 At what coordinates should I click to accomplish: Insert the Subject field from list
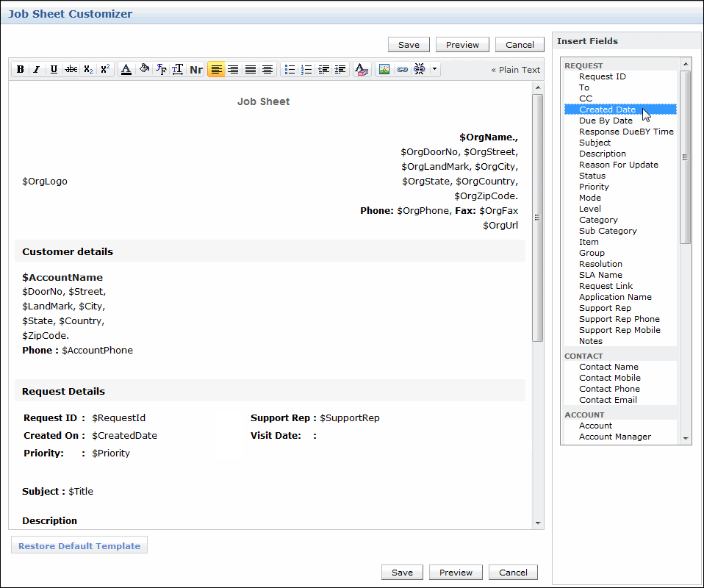(x=595, y=143)
